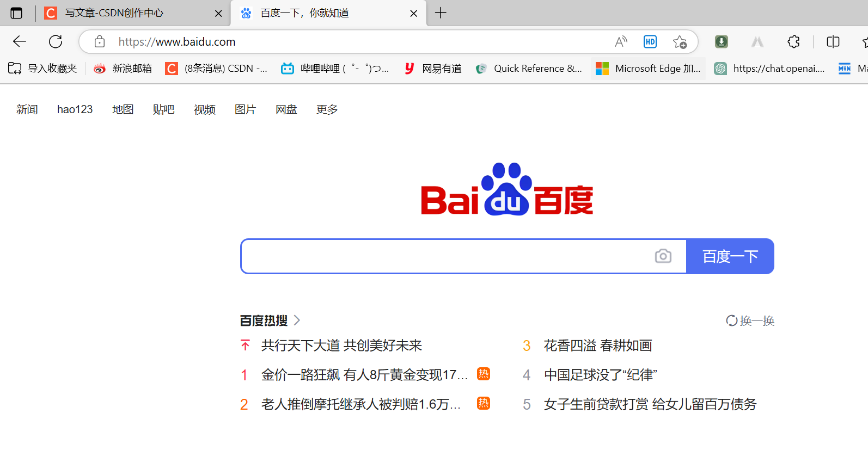Open 哔哩哔哩 bookmark
Screen dimensions: 868x469
(x=335, y=69)
